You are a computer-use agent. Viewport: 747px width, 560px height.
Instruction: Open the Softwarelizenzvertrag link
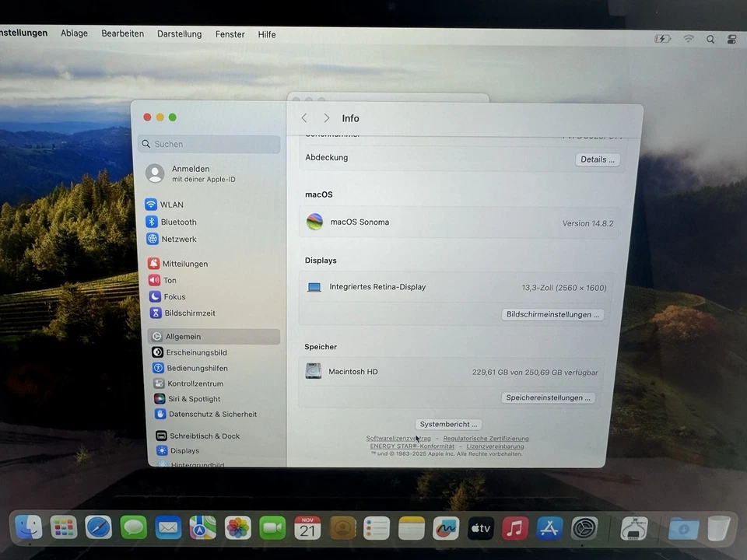[398, 438]
